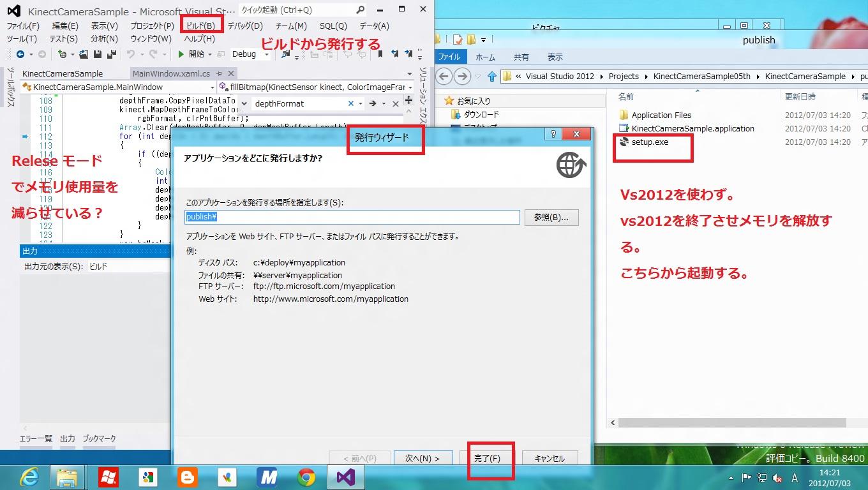This screenshot has width=868, height=490.
Task: Open the プロジェクト(P) menu
Action: click(152, 26)
